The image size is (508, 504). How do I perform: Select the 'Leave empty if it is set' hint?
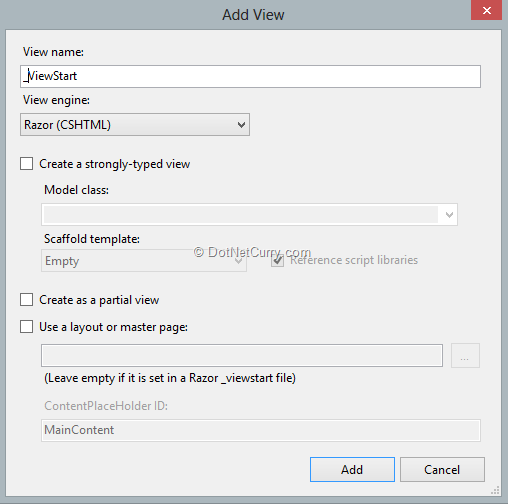(x=170, y=378)
